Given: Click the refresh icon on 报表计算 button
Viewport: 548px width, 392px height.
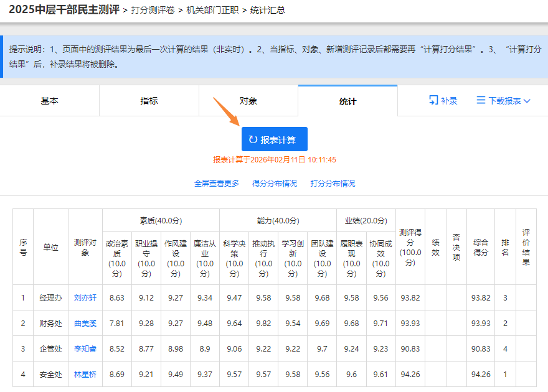Looking at the screenshot, I should [253, 139].
